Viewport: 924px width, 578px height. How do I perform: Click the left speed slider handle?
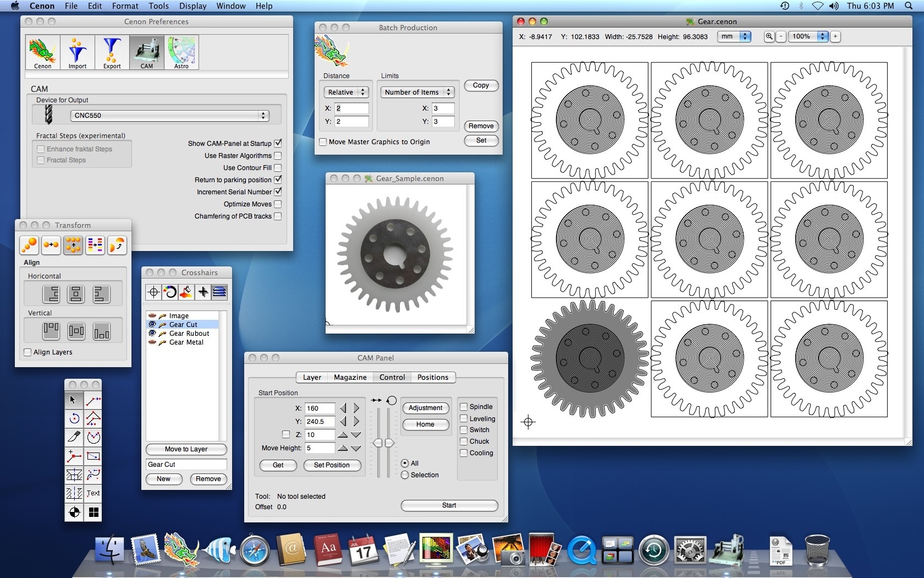tap(377, 443)
